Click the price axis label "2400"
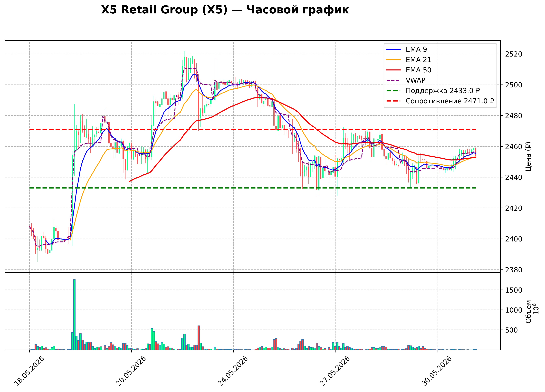The width and height of the screenshot is (545, 392). pos(514,239)
